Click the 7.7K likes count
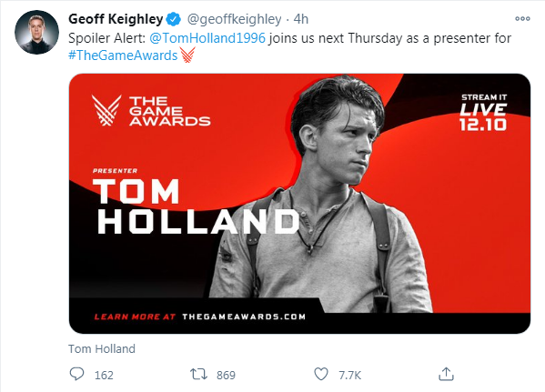 tap(350, 376)
